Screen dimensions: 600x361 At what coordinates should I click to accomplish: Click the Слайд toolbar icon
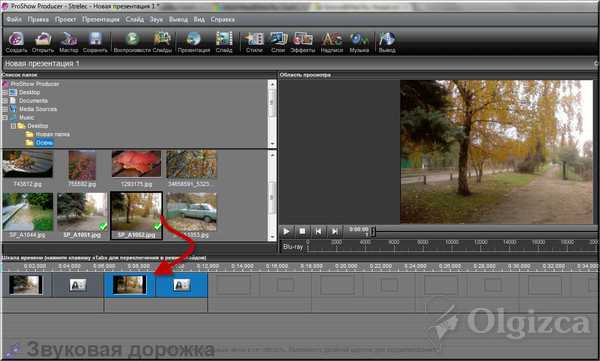[224, 42]
